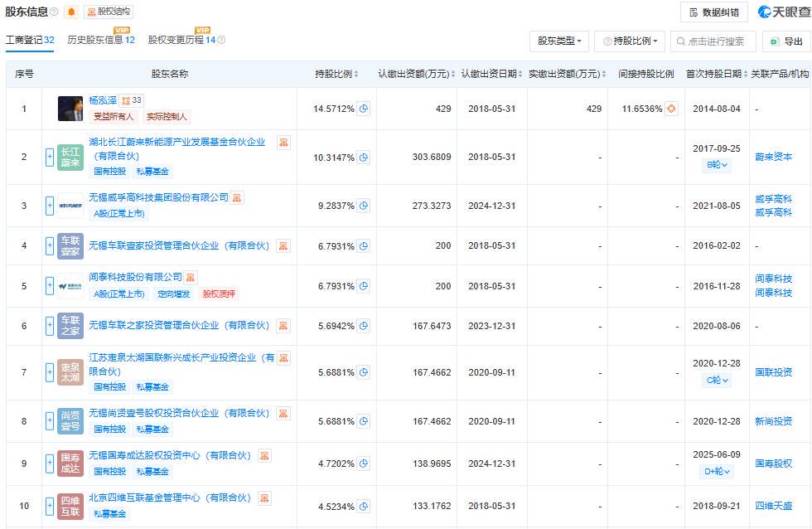The width and height of the screenshot is (812, 529).
Task: Click the pie chart icon beside 4.5234%
Action: point(363,506)
